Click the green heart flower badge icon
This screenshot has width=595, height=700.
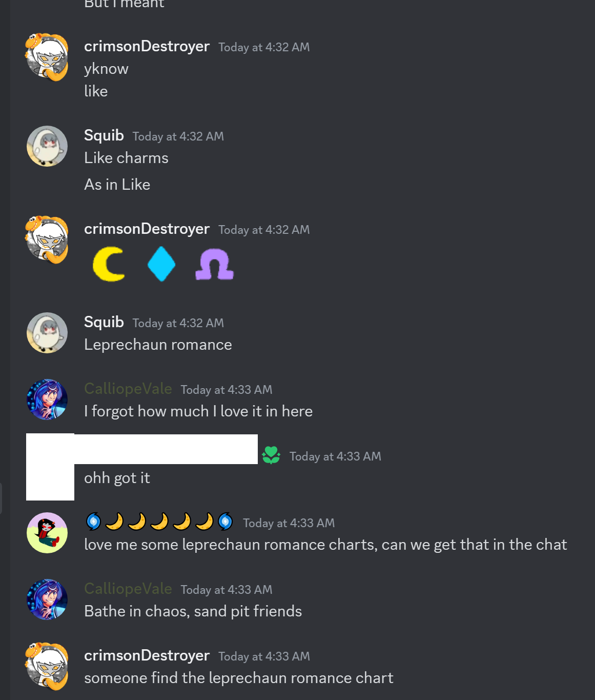coord(271,455)
